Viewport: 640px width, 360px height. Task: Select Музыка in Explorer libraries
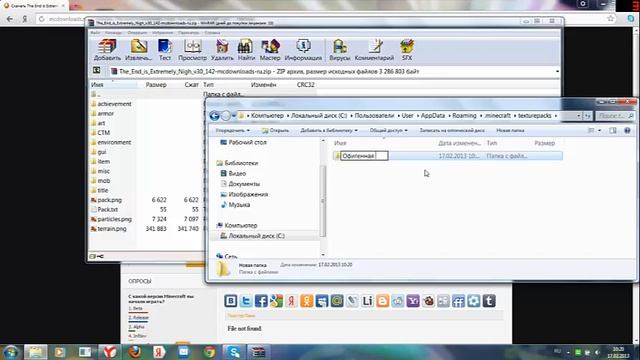[x=239, y=204]
